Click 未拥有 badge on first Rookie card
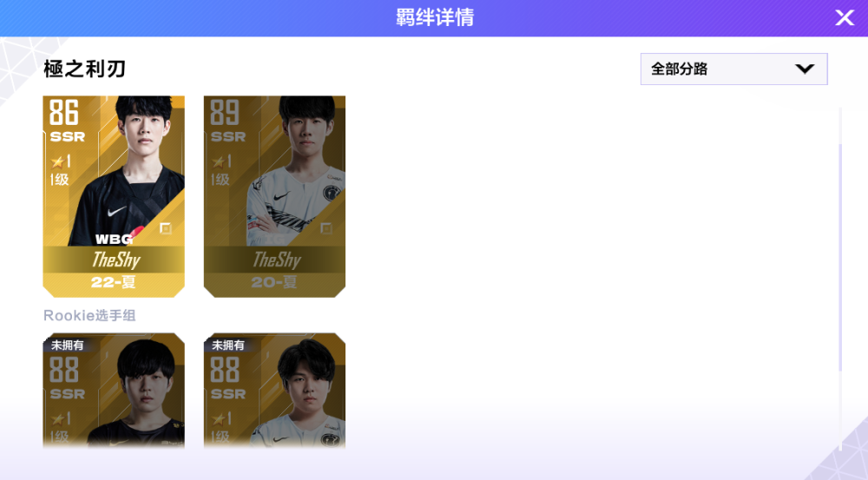 (67, 345)
